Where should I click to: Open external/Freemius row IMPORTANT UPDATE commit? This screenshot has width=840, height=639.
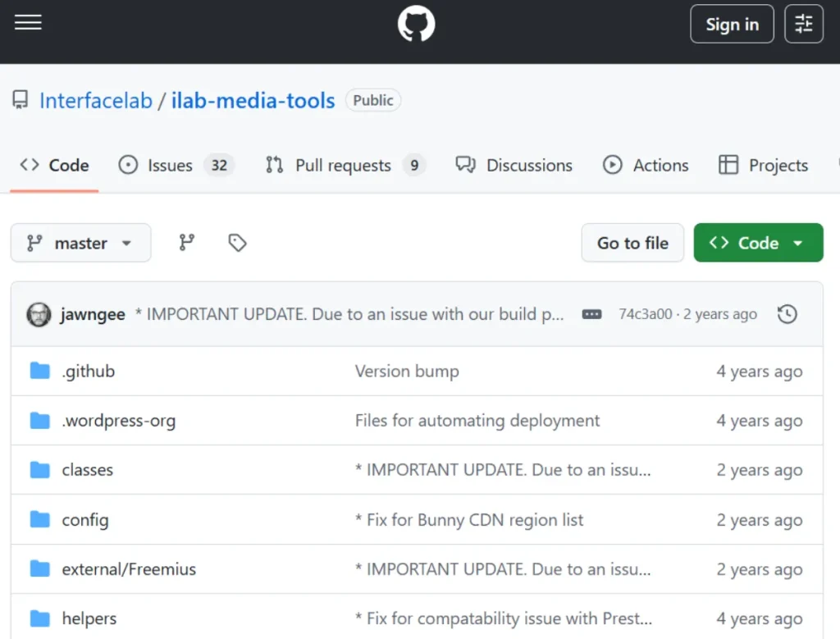click(x=503, y=568)
